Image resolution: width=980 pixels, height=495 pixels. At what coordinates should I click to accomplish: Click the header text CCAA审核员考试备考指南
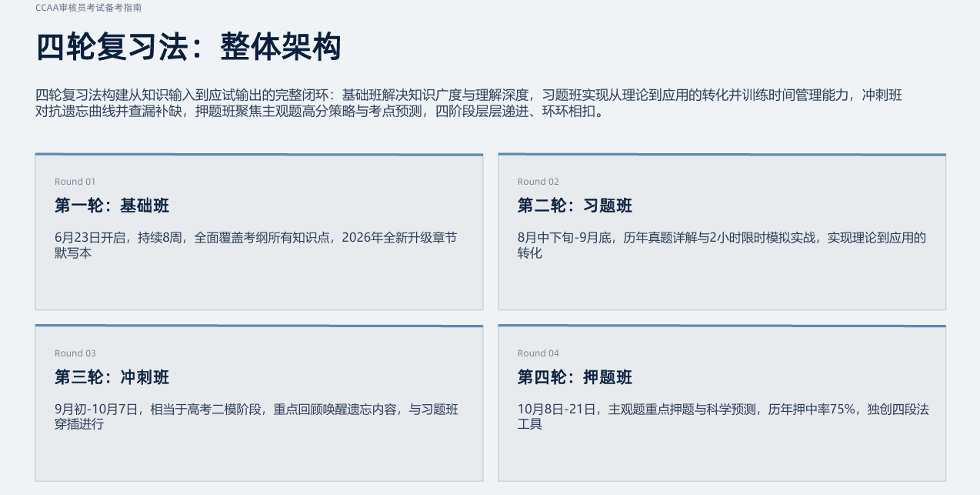click(88, 8)
